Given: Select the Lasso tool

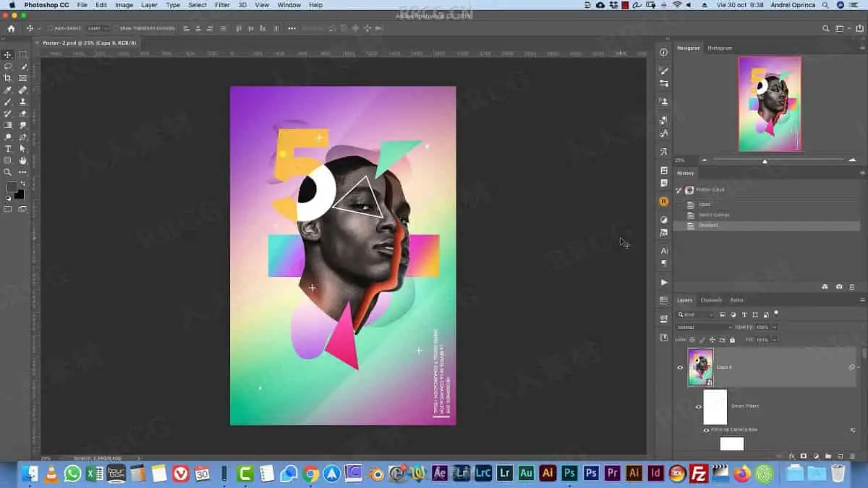Looking at the screenshot, I should [x=8, y=67].
